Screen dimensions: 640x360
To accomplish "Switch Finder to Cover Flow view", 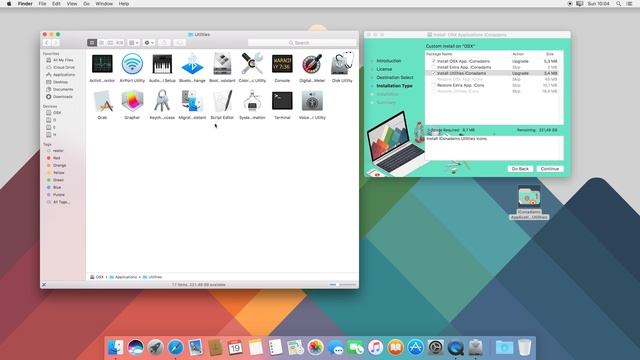I will (x=120, y=42).
